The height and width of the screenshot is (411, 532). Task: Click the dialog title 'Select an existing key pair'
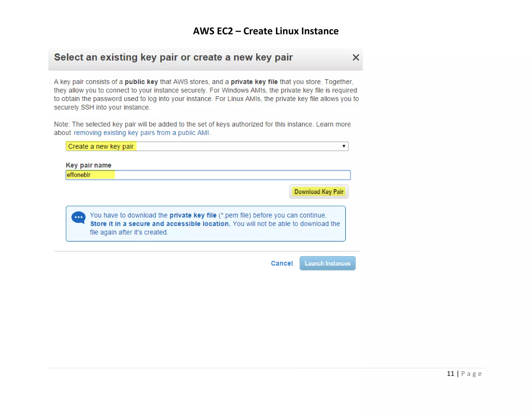(173, 57)
